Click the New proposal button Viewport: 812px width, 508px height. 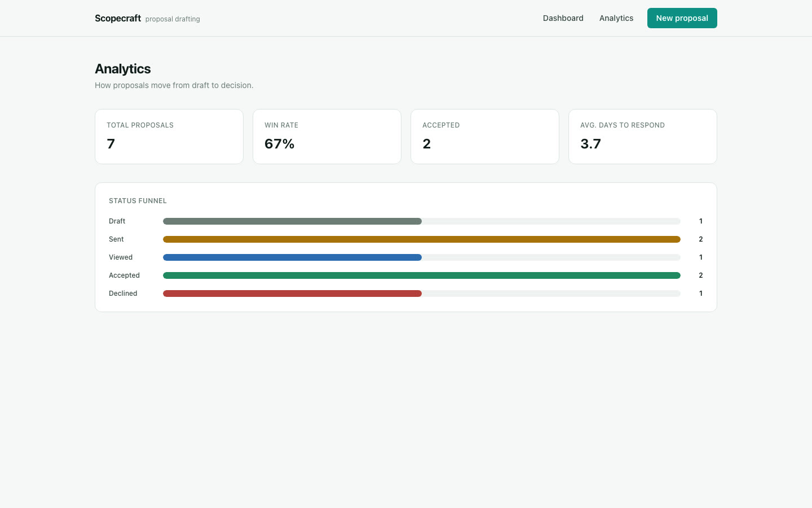click(682, 18)
